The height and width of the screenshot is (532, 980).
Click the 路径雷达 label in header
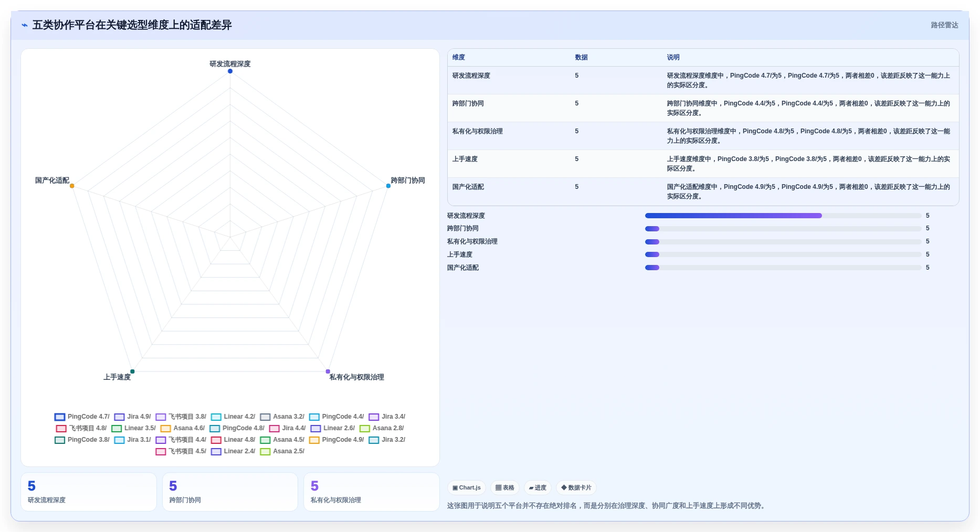pyautogui.click(x=944, y=25)
